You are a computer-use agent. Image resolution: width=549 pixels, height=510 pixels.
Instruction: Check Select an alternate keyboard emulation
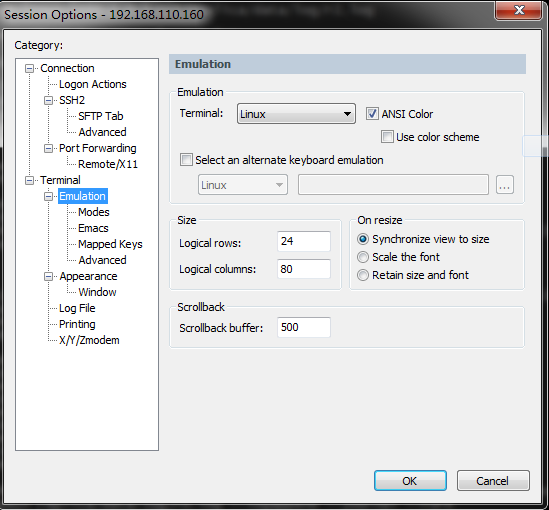click(186, 160)
